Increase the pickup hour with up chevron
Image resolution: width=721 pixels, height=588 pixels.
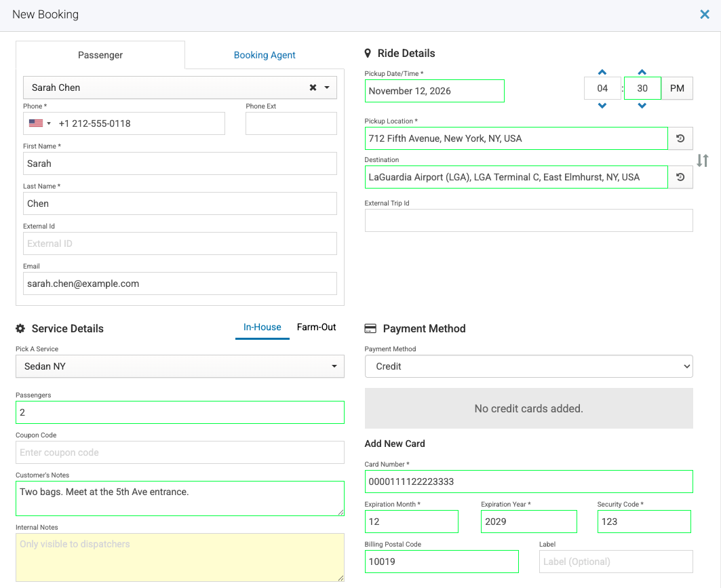click(602, 72)
